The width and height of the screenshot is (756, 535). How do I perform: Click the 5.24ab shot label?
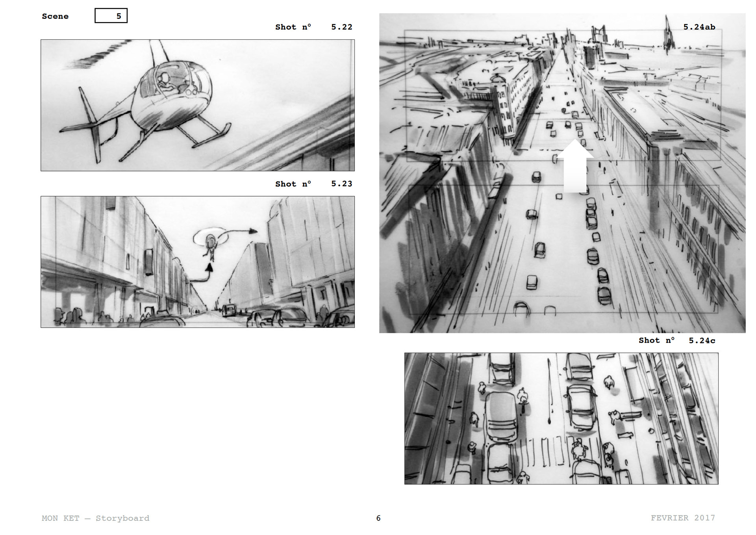(x=699, y=27)
